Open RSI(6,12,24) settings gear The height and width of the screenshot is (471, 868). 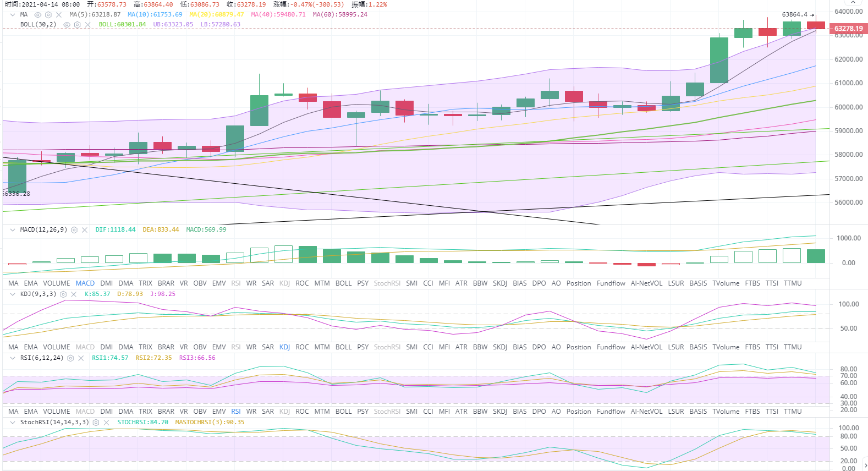pyautogui.click(x=70, y=358)
